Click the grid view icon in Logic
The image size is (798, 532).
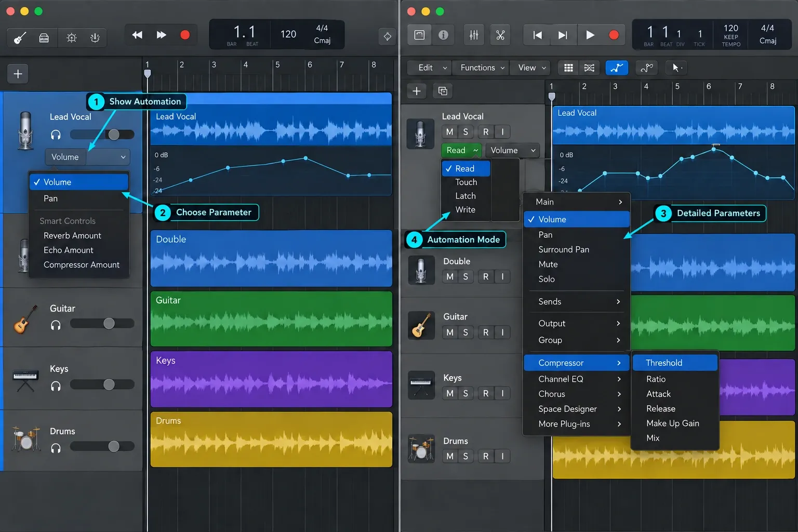(x=568, y=68)
